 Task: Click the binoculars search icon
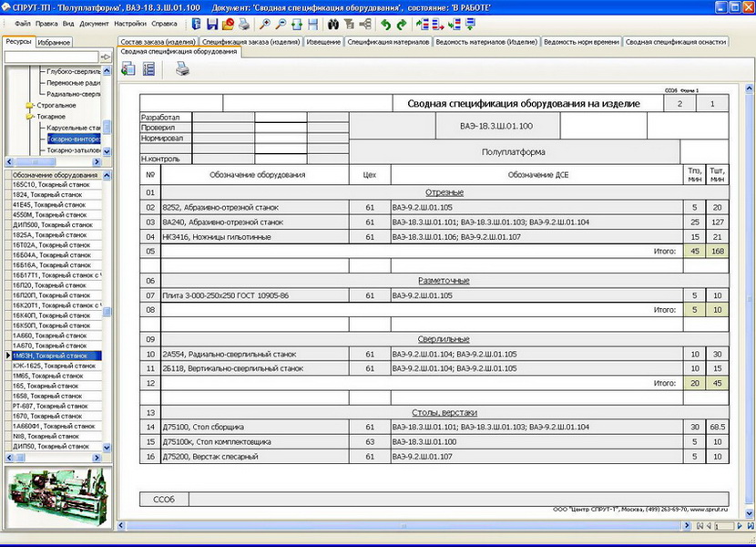333,23
